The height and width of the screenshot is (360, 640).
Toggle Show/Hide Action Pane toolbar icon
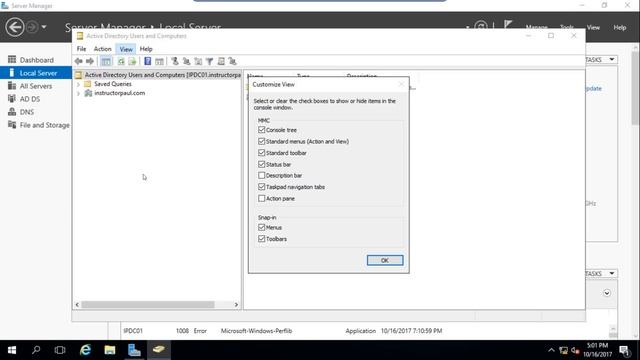159,61
